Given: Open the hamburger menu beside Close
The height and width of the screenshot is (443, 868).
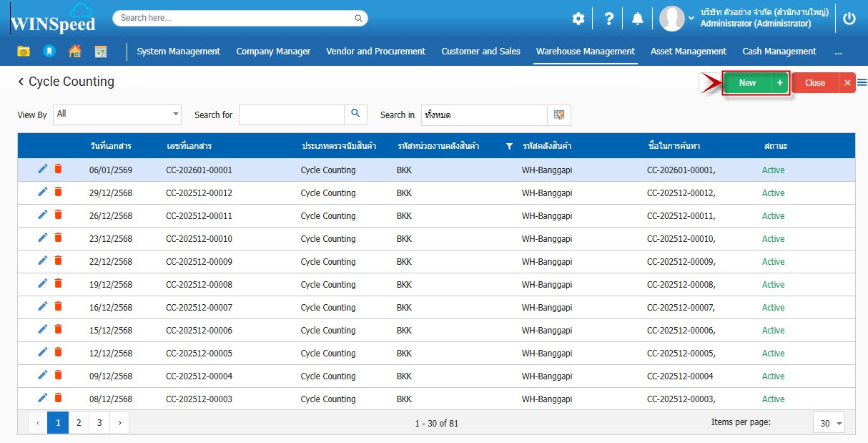Looking at the screenshot, I should [862, 82].
